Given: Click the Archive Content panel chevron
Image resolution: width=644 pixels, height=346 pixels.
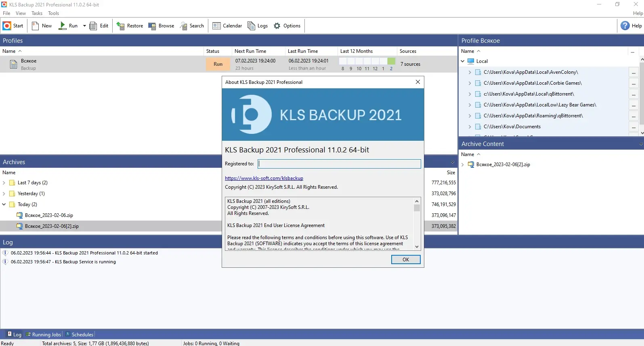Looking at the screenshot, I should click(641, 144).
